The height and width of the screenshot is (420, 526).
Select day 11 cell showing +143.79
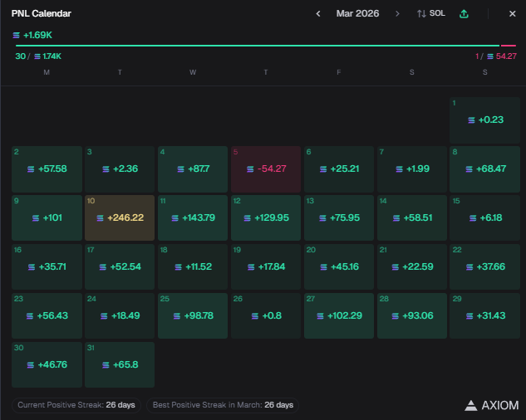(x=193, y=218)
